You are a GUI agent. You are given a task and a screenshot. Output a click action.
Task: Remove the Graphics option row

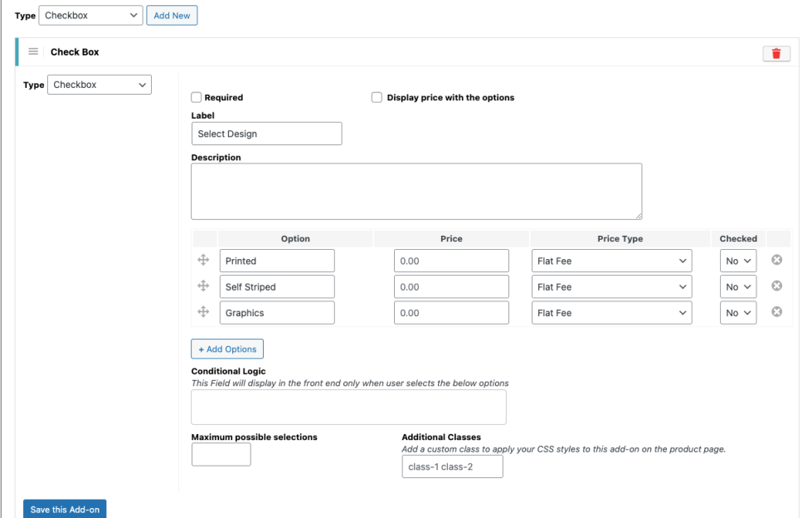777,312
